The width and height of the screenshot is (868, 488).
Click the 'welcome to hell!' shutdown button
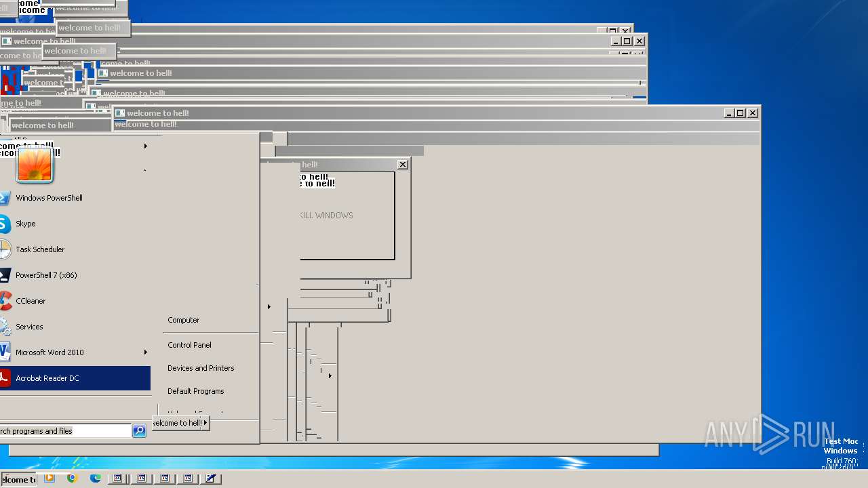pyautogui.click(x=177, y=423)
